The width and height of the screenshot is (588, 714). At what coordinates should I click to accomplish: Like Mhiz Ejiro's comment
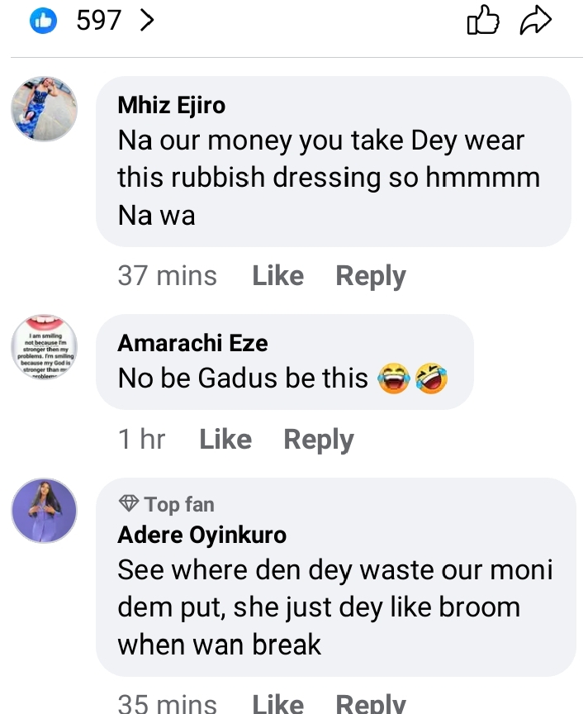pyautogui.click(x=277, y=276)
